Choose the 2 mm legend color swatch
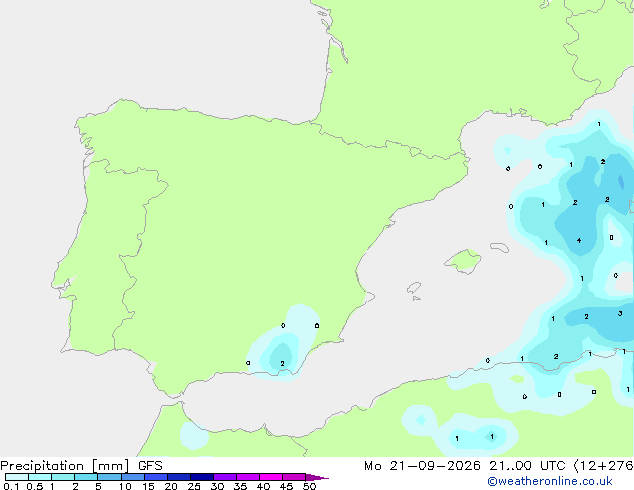 [x=86, y=477]
